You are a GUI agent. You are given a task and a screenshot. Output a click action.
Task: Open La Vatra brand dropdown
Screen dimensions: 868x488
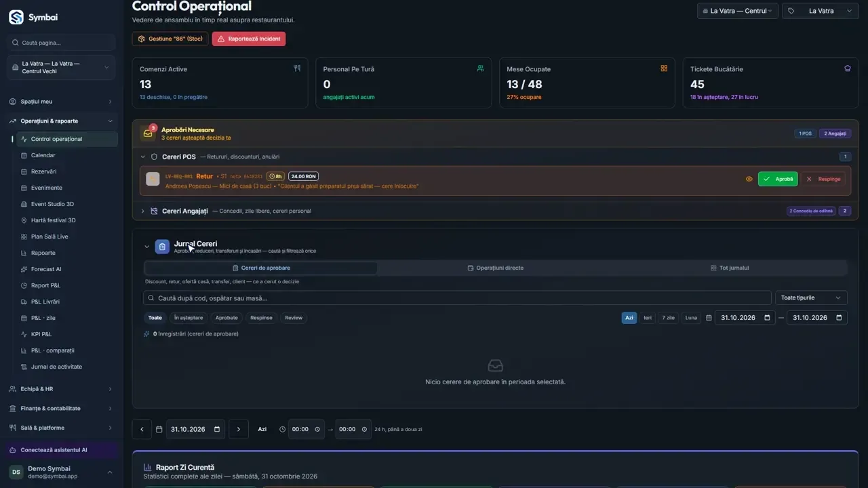click(x=820, y=11)
